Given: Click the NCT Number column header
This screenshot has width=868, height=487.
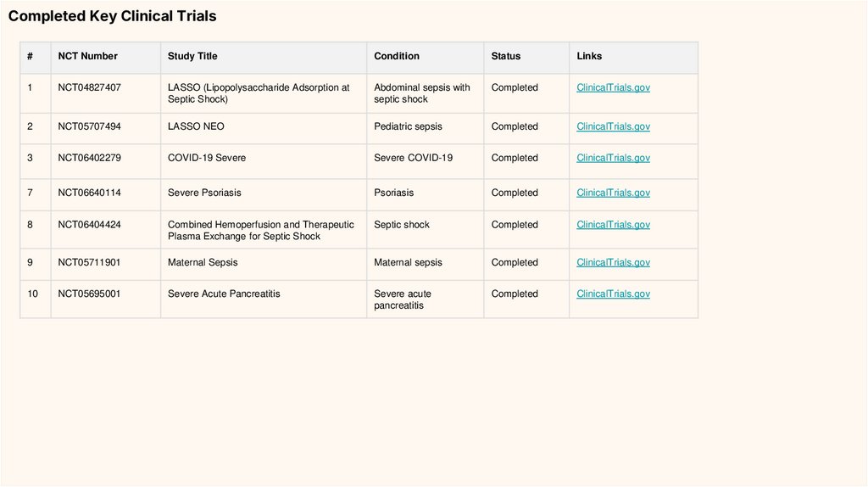Looking at the screenshot, I should [87, 56].
